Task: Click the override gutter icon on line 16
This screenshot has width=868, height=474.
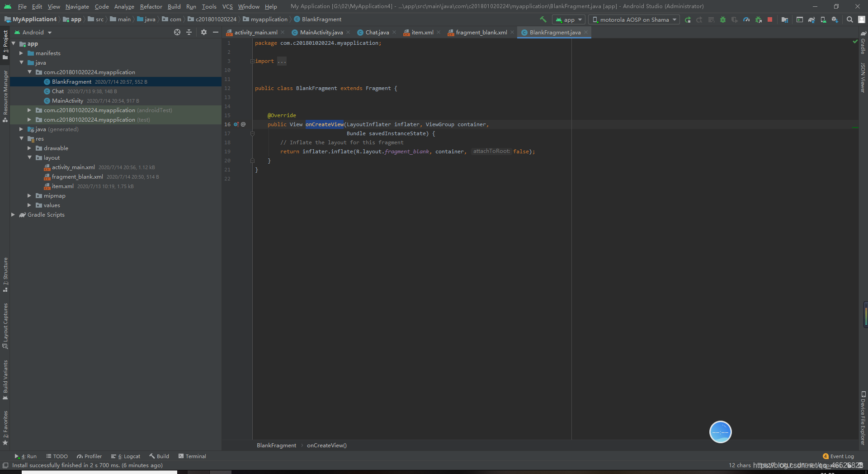Action: (x=236, y=124)
